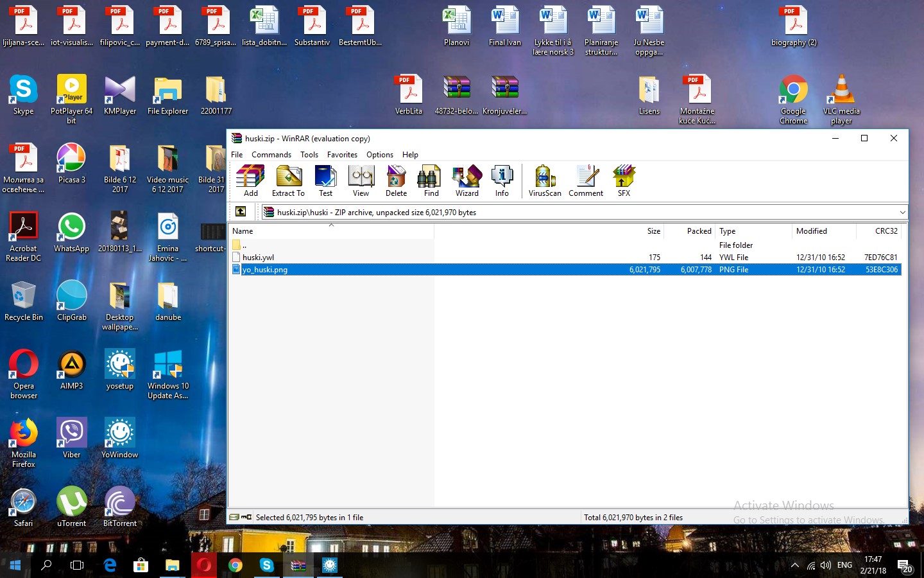Image resolution: width=924 pixels, height=578 pixels.
Task: Sort files by Modified column
Action: click(x=811, y=231)
